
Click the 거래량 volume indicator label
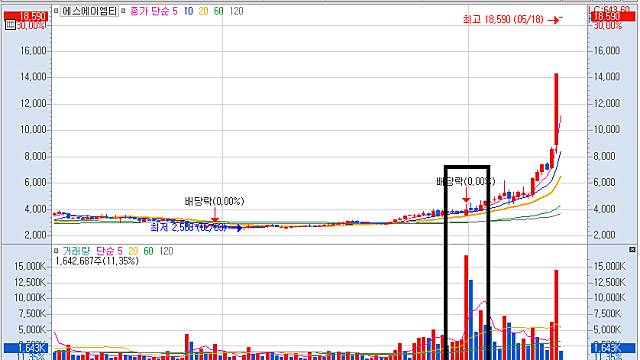pyautogui.click(x=76, y=251)
